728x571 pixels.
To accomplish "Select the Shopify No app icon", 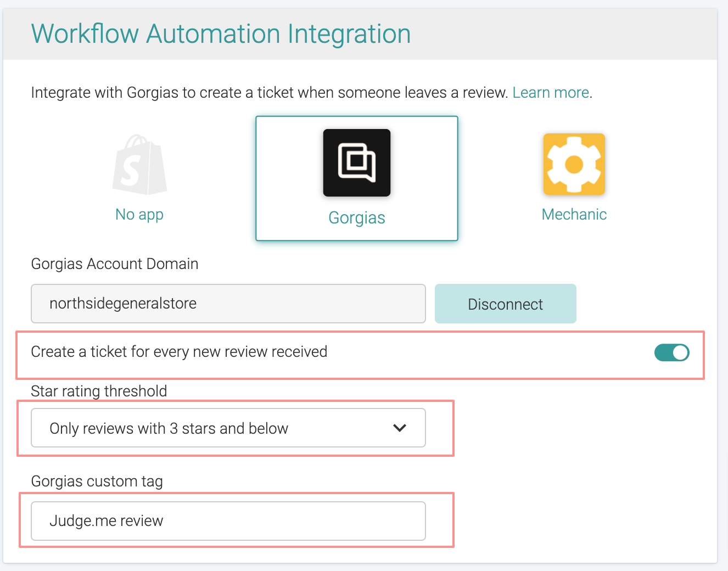I will click(139, 164).
